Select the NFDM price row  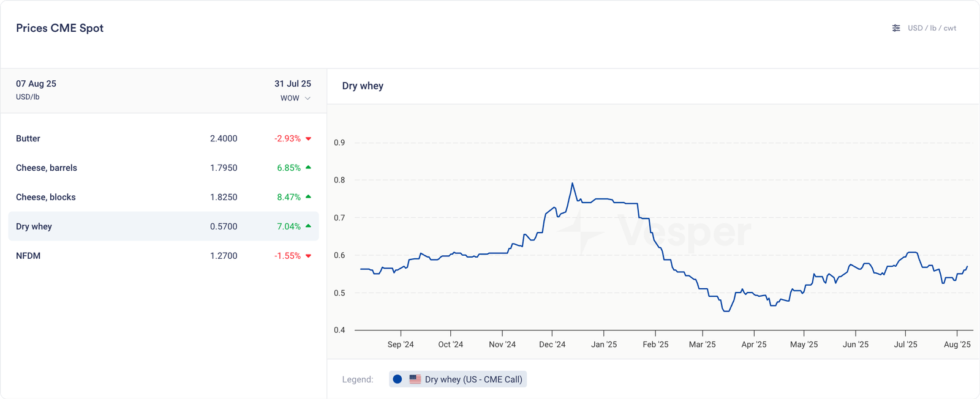coord(163,256)
